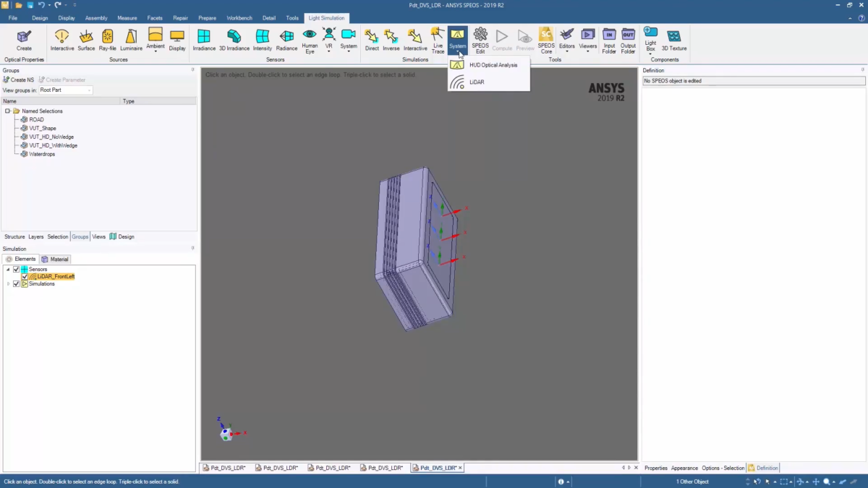Insert a Luminaire source
The width and height of the screenshot is (868, 488).
coord(131,40)
